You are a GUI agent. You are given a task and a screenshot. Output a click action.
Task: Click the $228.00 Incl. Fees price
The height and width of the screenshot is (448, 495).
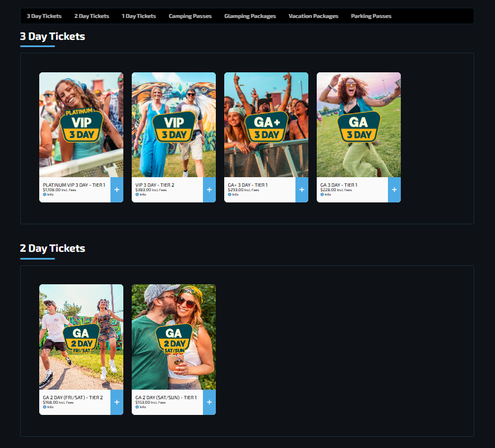(336, 190)
